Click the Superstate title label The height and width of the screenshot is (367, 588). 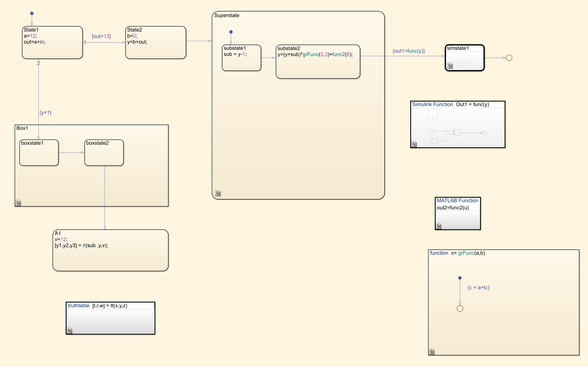227,15
